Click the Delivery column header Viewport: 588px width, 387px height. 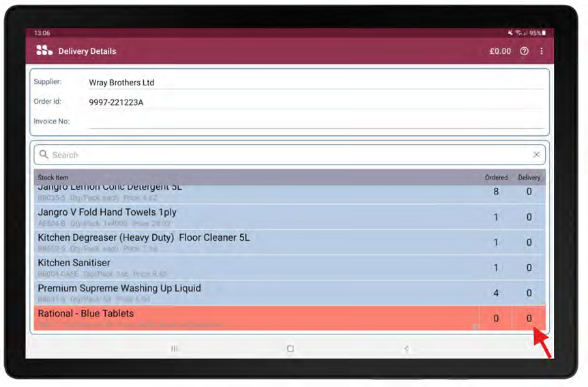pyautogui.click(x=529, y=177)
